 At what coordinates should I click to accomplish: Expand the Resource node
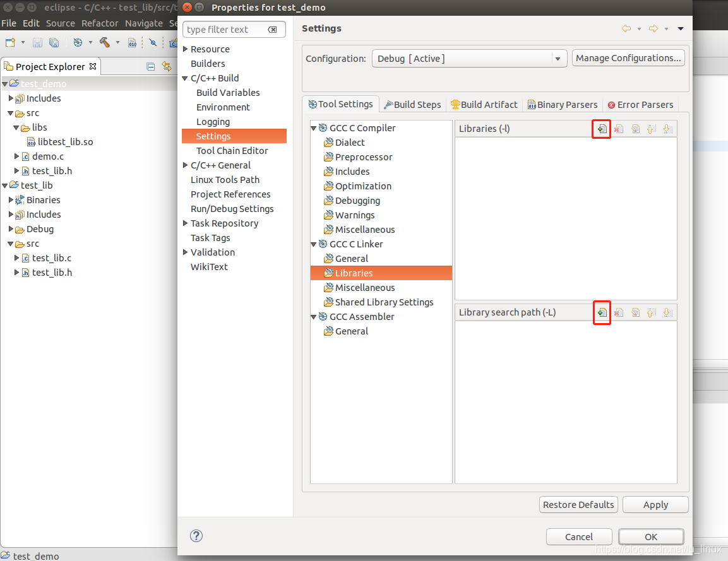[x=185, y=49]
